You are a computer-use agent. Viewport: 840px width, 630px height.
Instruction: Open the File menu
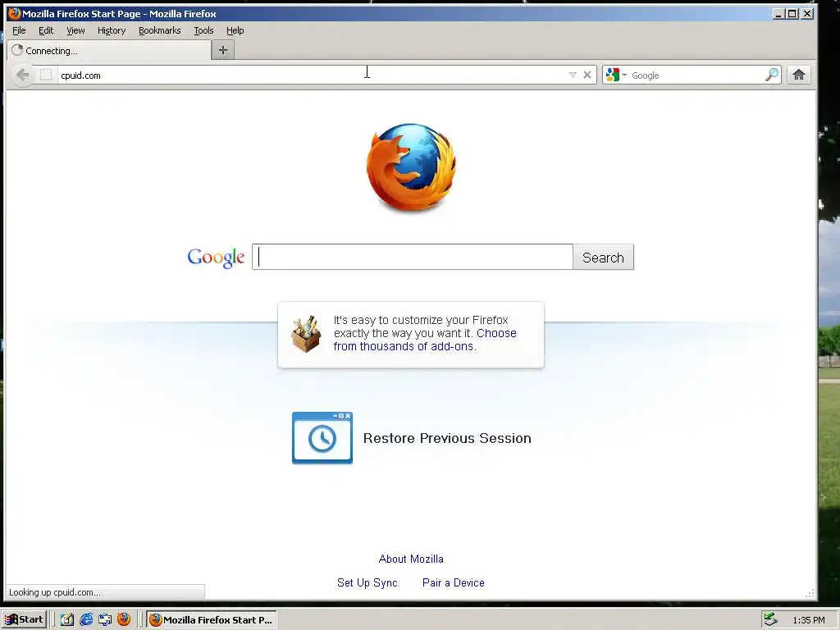19,30
